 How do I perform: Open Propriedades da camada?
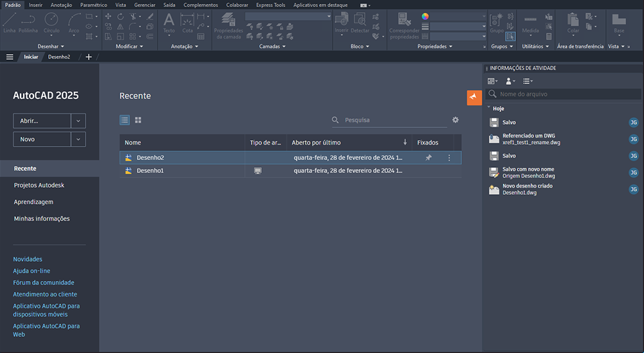pos(228,26)
